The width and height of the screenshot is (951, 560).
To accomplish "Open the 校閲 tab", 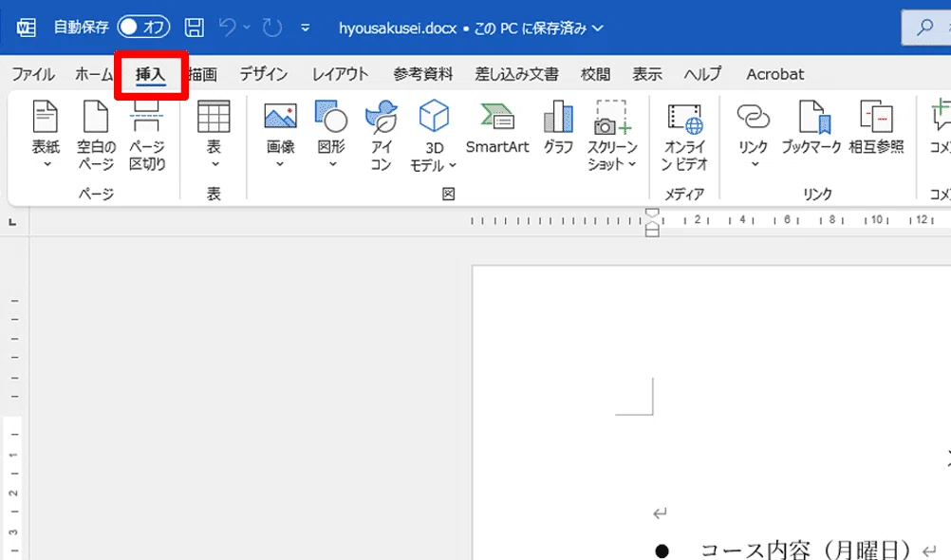I will (x=595, y=74).
